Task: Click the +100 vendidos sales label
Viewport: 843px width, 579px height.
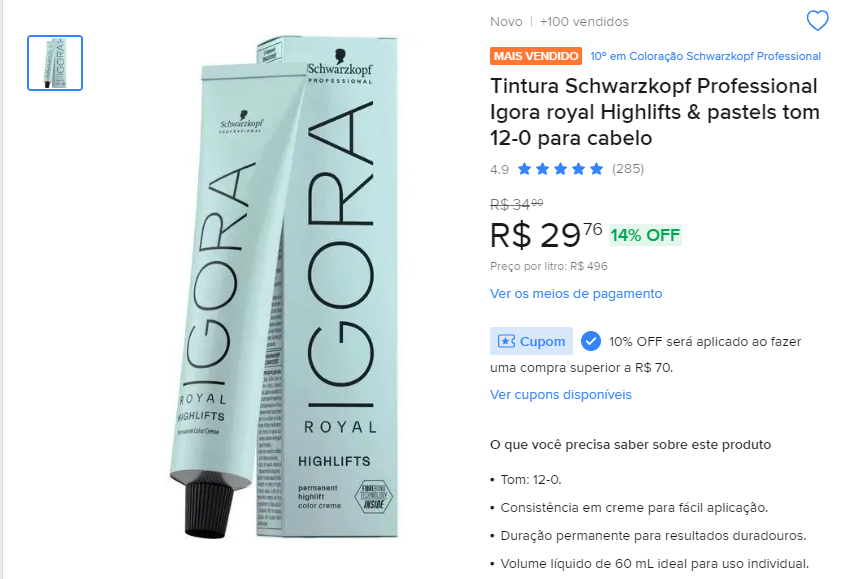Action: point(584,22)
